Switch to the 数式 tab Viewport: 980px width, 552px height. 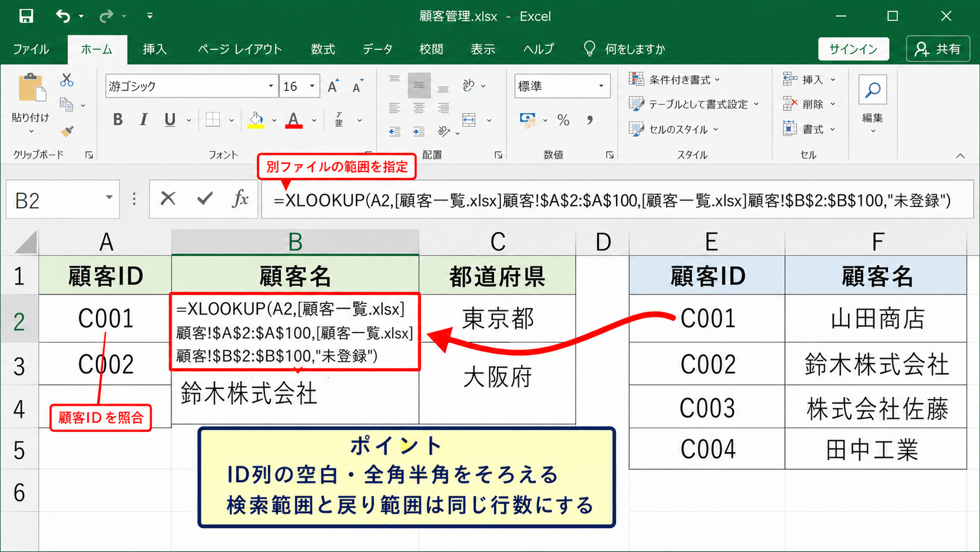point(323,49)
